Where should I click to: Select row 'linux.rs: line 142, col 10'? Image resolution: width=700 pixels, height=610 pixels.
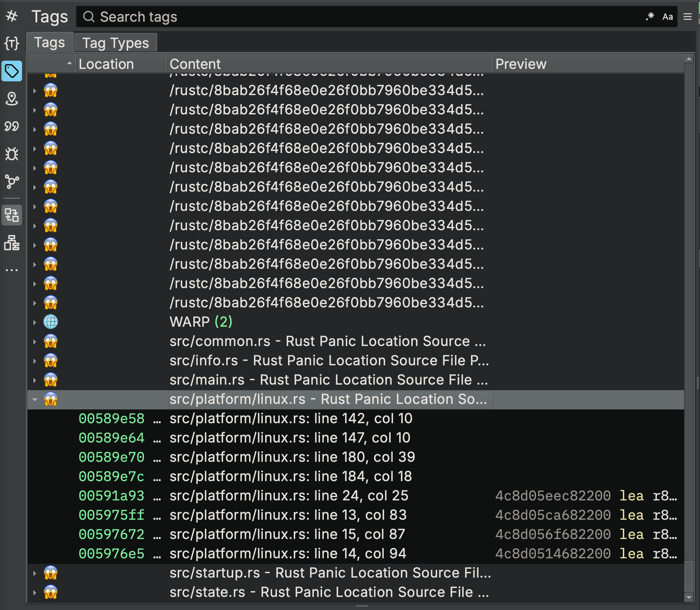(x=356, y=418)
